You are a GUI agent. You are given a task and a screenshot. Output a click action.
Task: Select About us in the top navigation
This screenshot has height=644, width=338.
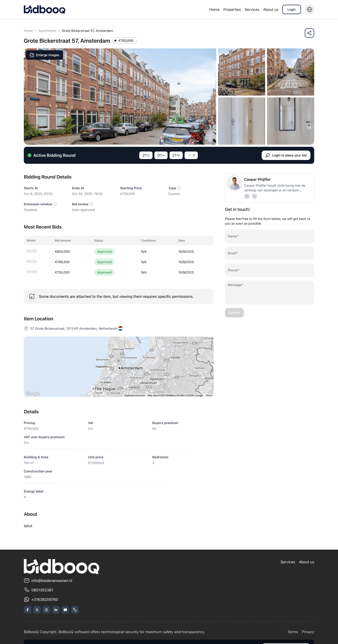click(271, 9)
